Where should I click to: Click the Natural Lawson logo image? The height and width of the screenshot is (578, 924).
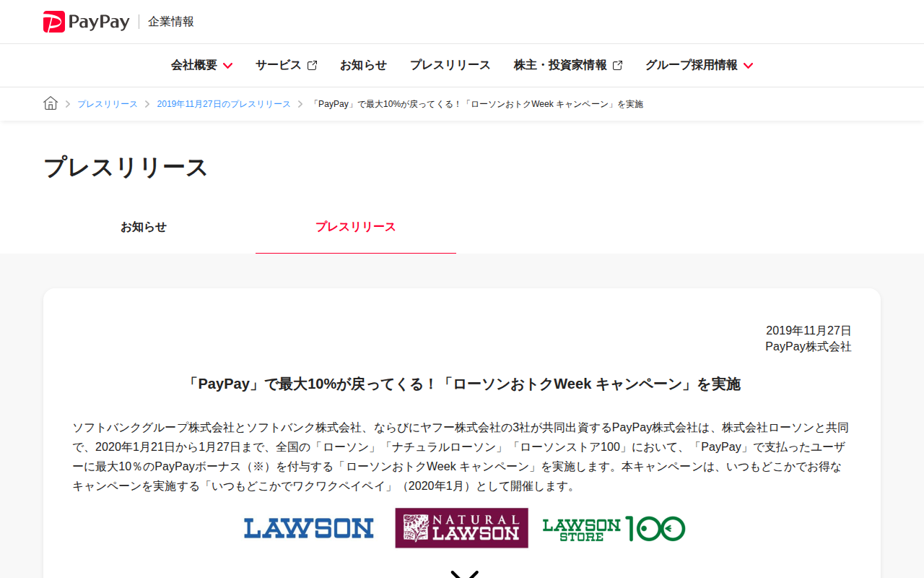pyautogui.click(x=461, y=528)
